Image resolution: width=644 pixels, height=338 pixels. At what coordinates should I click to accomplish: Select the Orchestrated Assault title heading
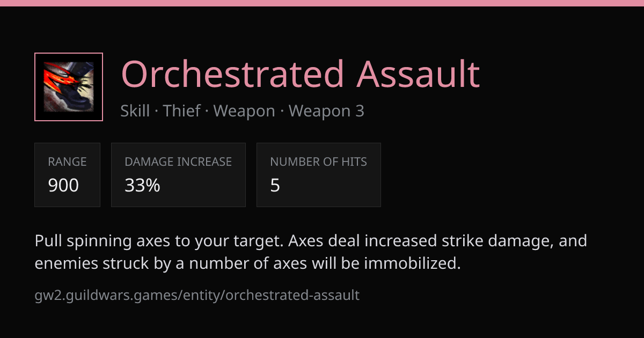pyautogui.click(x=300, y=74)
